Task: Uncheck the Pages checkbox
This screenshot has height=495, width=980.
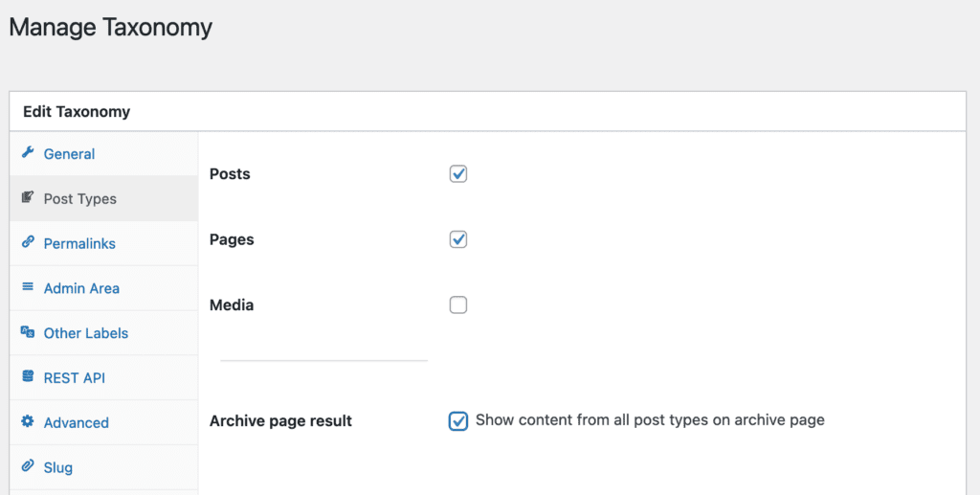Action: point(458,239)
